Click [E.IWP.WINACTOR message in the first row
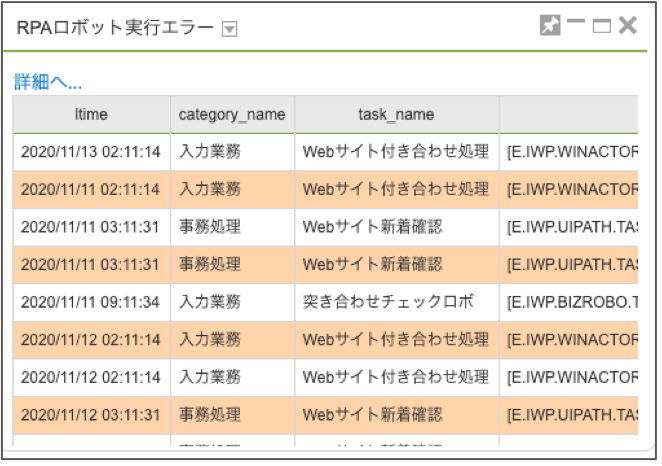 [x=569, y=152]
